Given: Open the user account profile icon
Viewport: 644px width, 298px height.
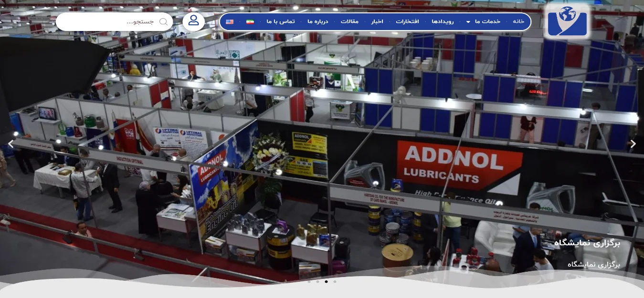Looking at the screenshot, I should pos(193,21).
